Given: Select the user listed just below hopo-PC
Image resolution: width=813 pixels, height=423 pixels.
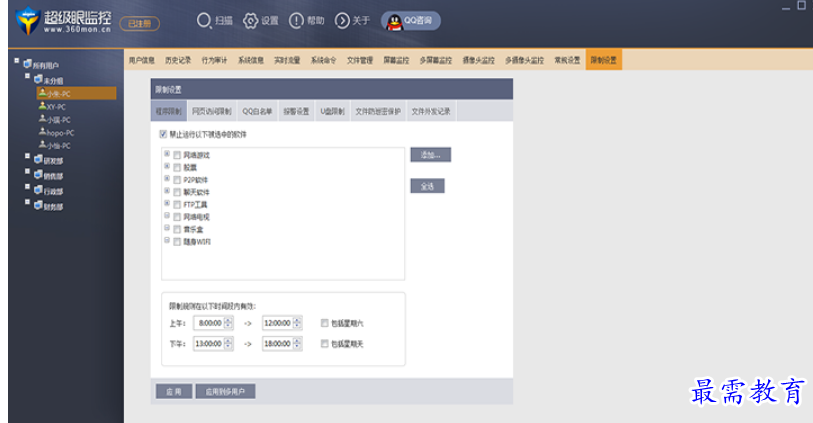Looking at the screenshot, I should pos(55,146).
